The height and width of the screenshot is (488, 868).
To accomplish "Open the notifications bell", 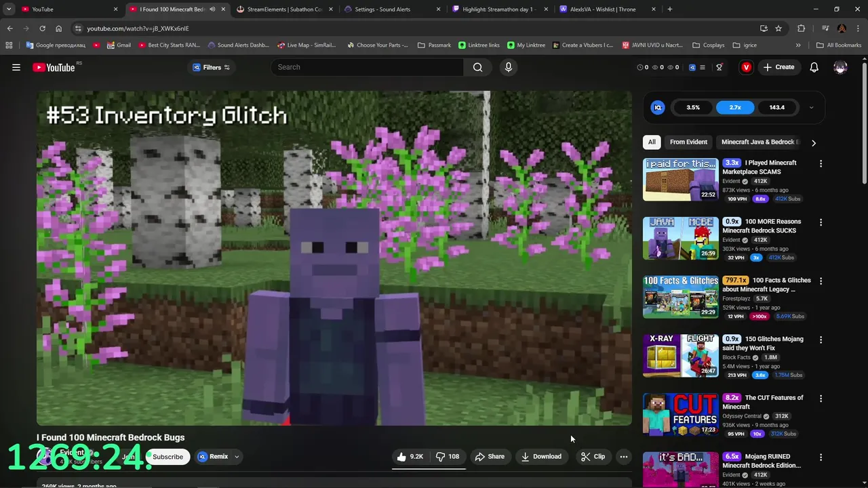I will point(814,67).
